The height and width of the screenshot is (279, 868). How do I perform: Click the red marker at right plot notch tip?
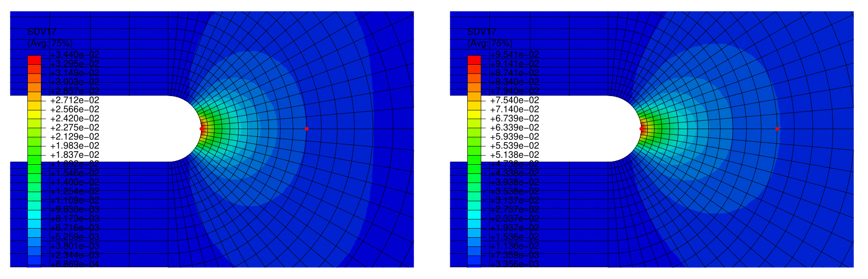(x=641, y=129)
